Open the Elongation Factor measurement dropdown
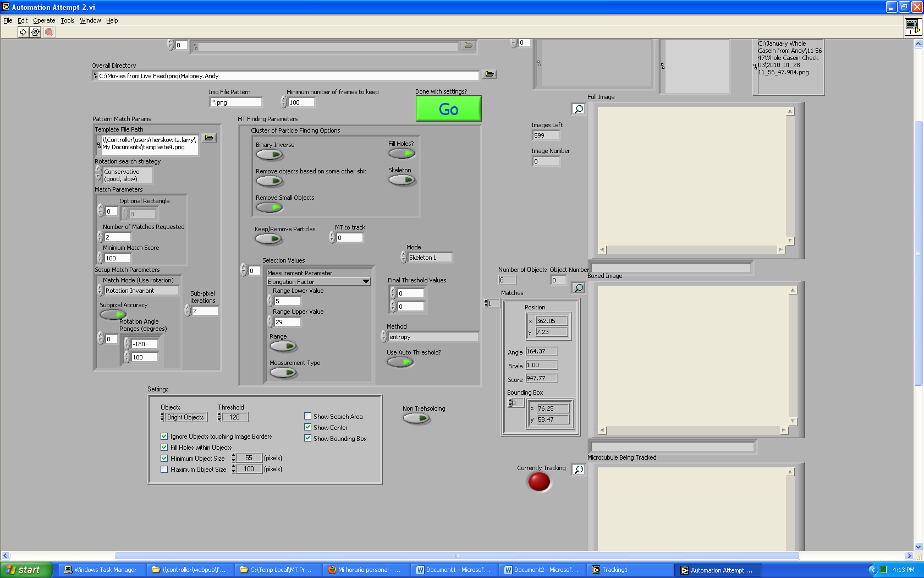Image resolution: width=924 pixels, height=578 pixels. [366, 282]
